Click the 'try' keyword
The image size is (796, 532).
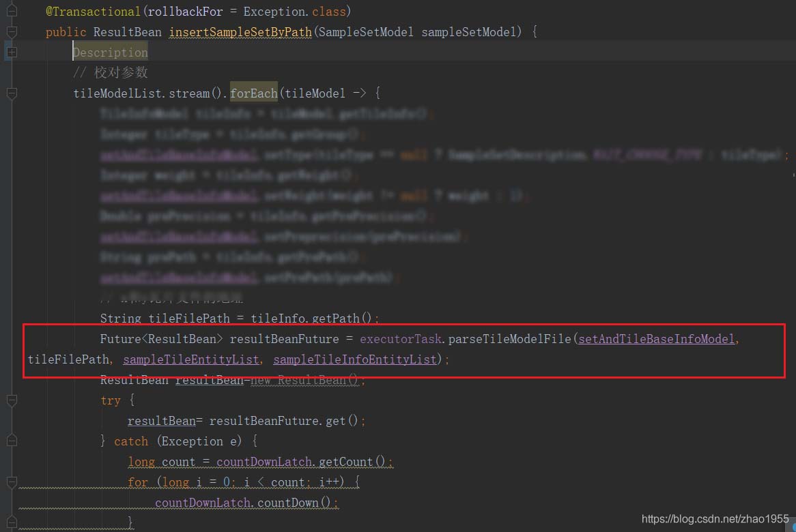coord(110,400)
